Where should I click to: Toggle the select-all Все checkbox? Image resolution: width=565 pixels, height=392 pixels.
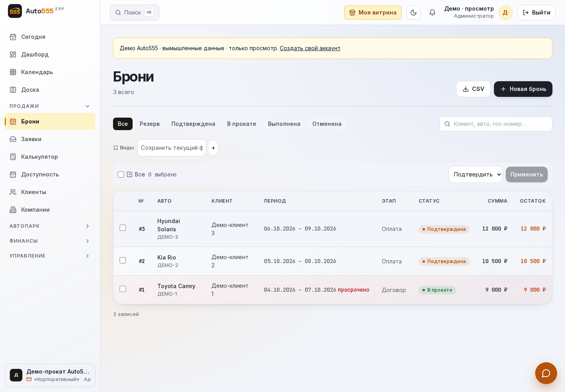click(x=121, y=174)
